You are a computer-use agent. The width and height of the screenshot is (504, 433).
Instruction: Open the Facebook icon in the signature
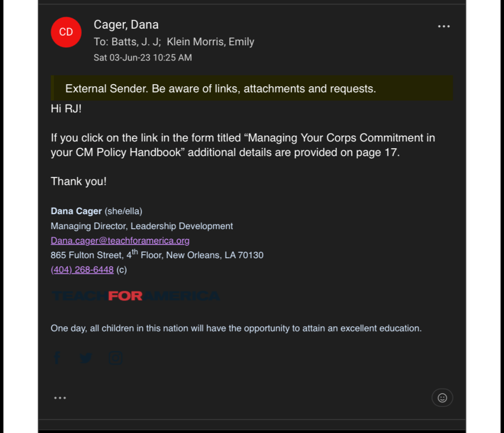click(x=57, y=358)
